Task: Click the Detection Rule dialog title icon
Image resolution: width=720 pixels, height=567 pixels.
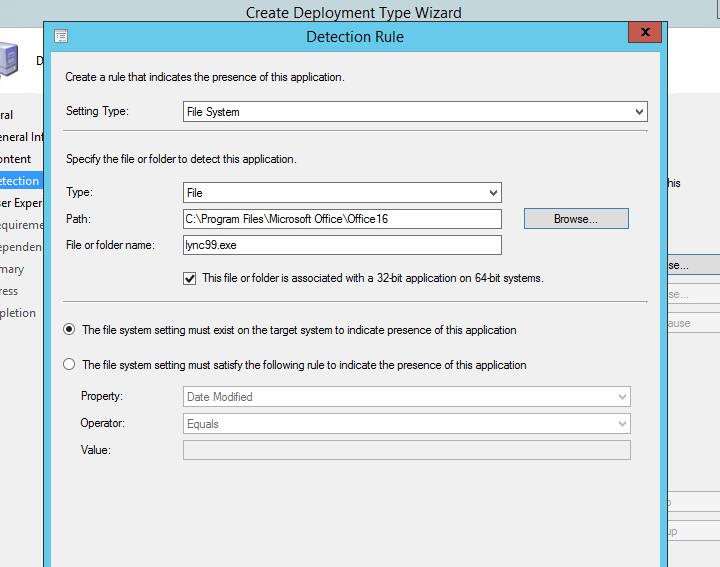Action: (61, 37)
